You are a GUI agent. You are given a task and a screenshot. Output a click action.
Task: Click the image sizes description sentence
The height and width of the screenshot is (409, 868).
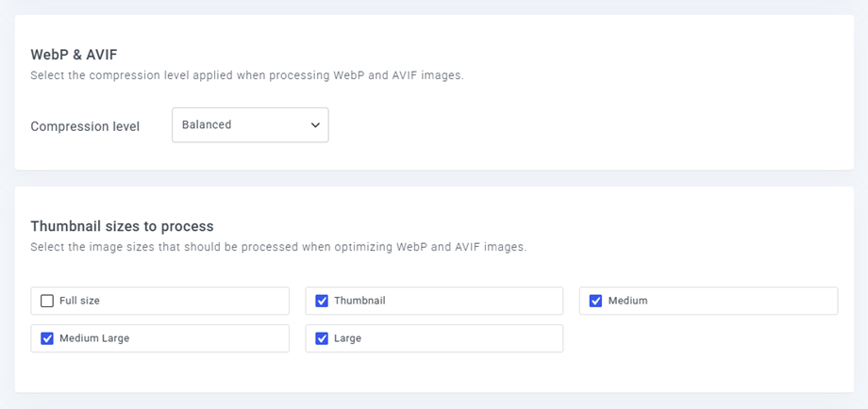[278, 247]
